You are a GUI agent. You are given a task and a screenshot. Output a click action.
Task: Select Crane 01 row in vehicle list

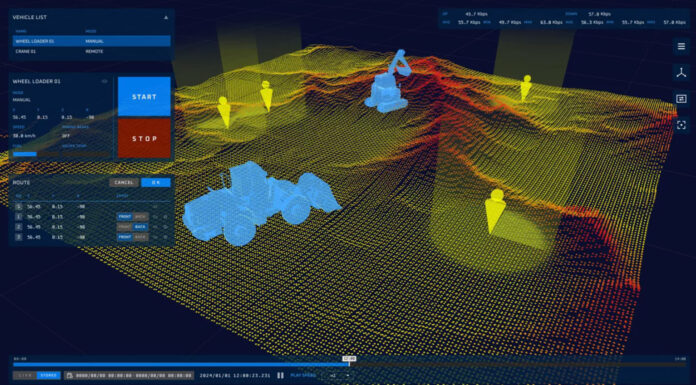[91, 52]
